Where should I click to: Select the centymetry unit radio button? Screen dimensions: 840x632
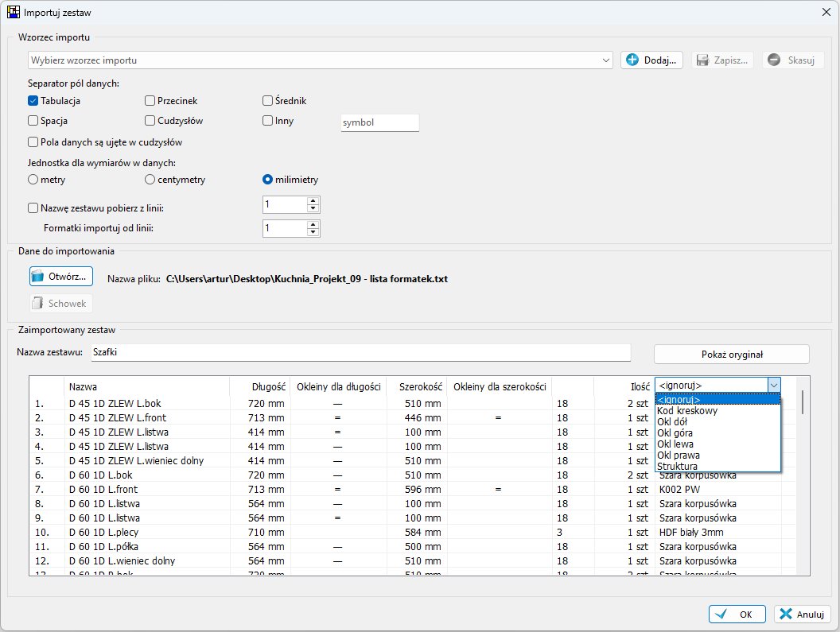pyautogui.click(x=150, y=180)
